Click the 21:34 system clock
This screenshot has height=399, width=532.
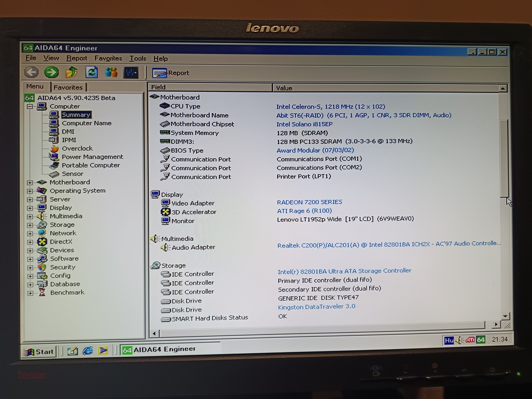[500, 339]
